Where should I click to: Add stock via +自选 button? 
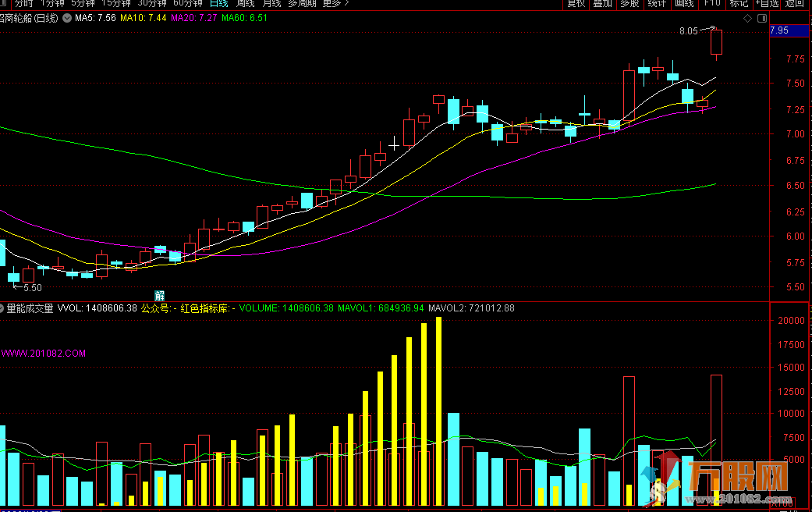tap(767, 4)
